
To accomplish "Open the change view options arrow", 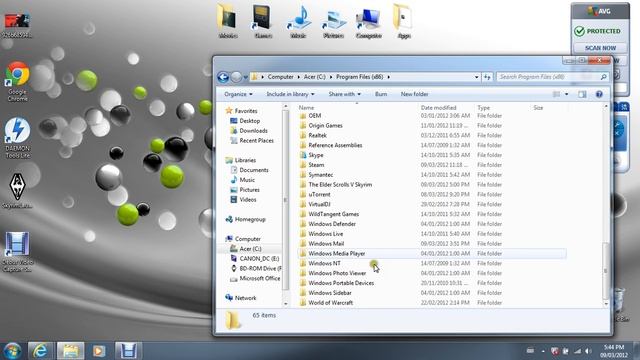I will (x=567, y=94).
